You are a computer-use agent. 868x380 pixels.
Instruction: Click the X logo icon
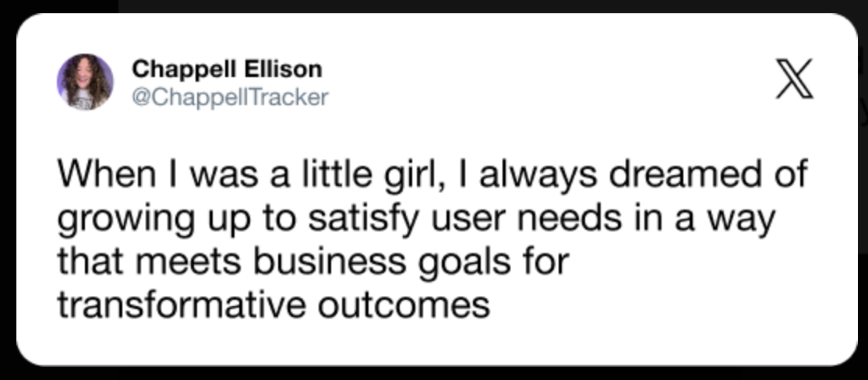(x=794, y=79)
